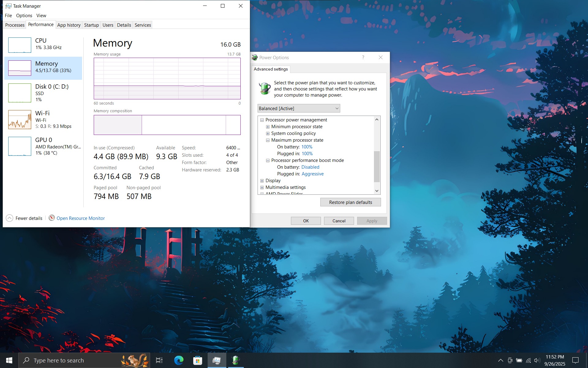Click the Fewer details arrow icon
Screen dimensions: 588x368
[x=9, y=218]
